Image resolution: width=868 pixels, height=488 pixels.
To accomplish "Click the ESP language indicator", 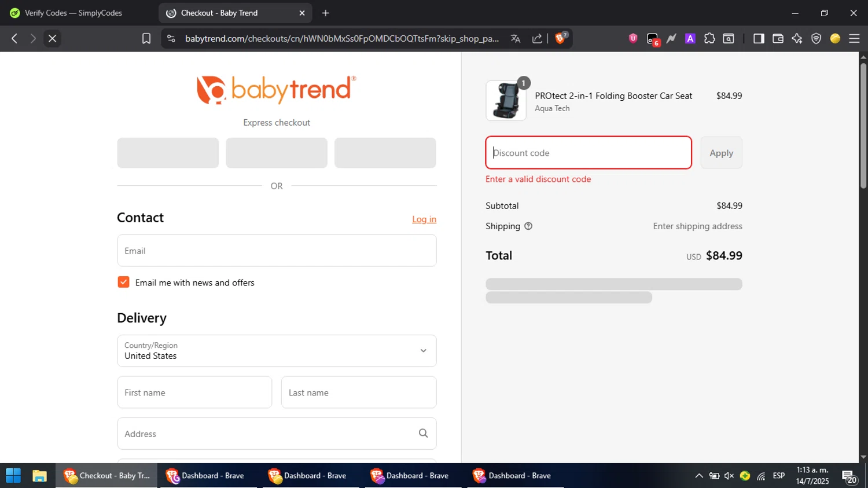I will pyautogui.click(x=779, y=476).
